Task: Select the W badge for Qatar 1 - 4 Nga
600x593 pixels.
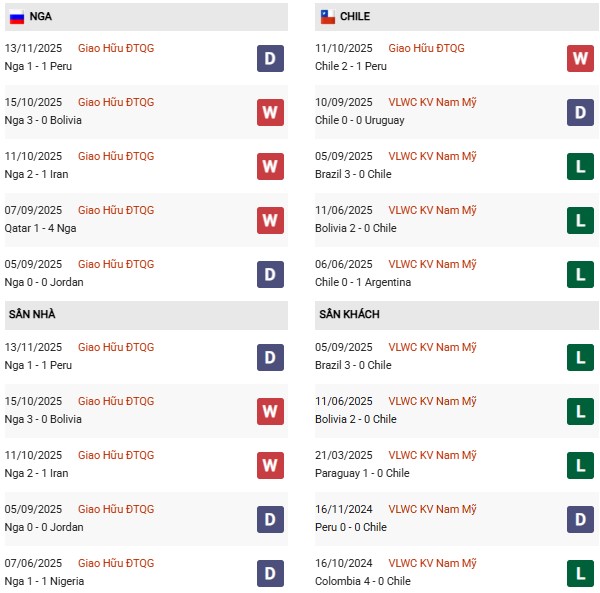Action: (x=269, y=220)
